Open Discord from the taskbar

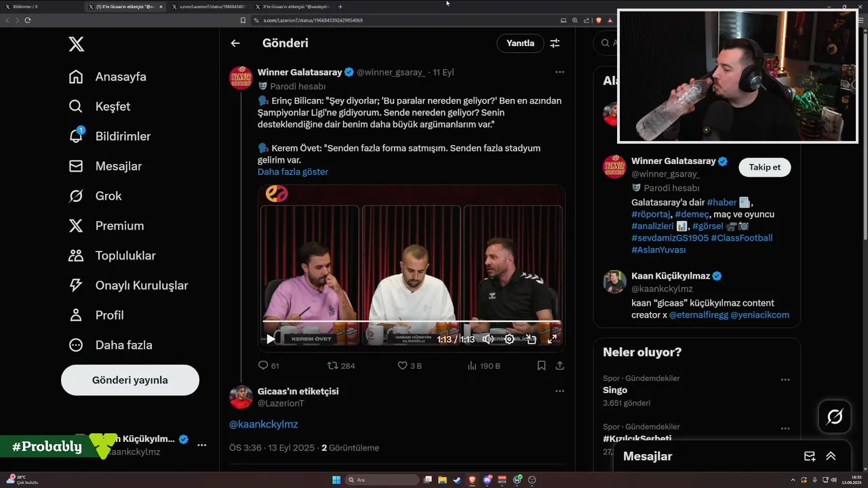click(488, 480)
